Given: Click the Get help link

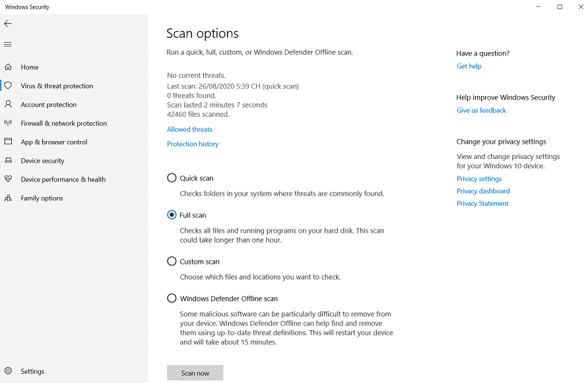Looking at the screenshot, I should (469, 66).
